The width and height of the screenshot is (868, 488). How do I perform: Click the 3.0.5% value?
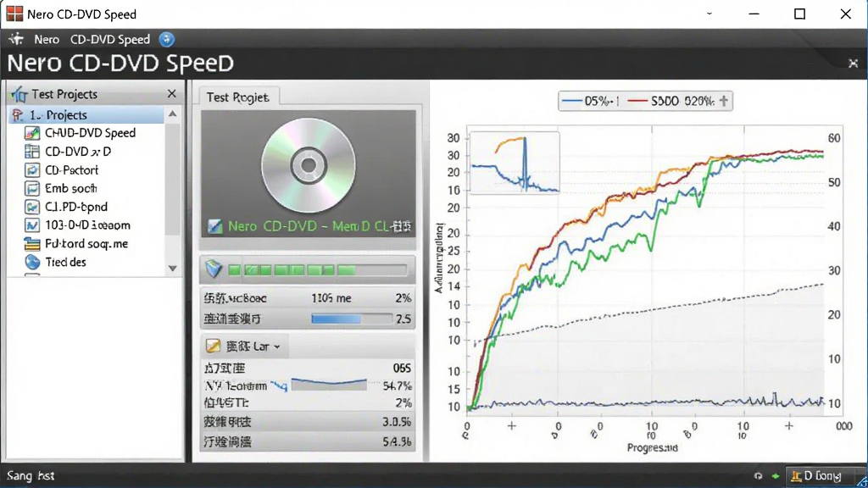[x=397, y=422]
